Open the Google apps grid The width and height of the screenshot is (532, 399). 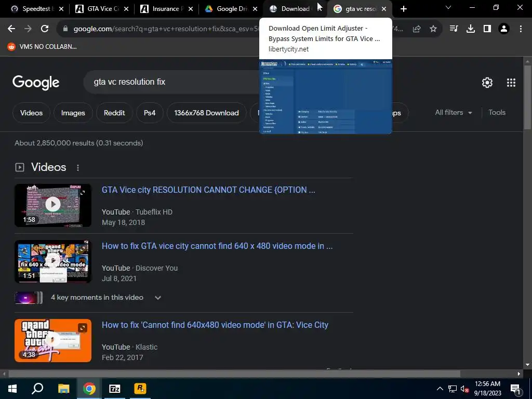(x=511, y=83)
